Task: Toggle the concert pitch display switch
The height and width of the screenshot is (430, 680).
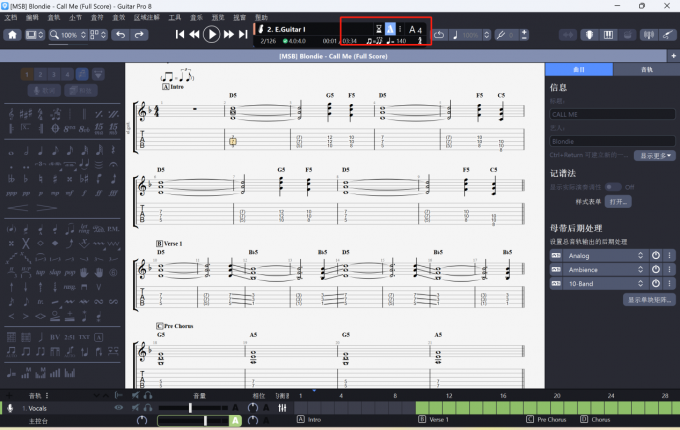Action: tap(612, 187)
